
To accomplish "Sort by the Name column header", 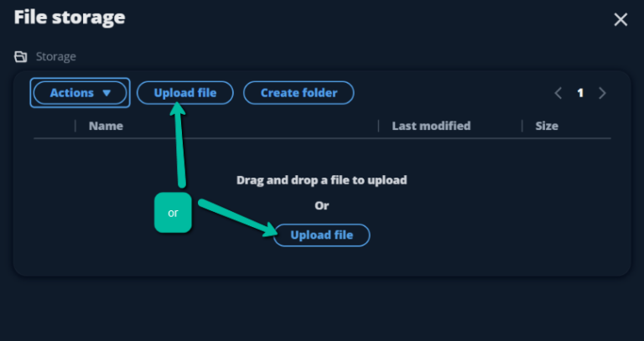I will pyautogui.click(x=106, y=126).
